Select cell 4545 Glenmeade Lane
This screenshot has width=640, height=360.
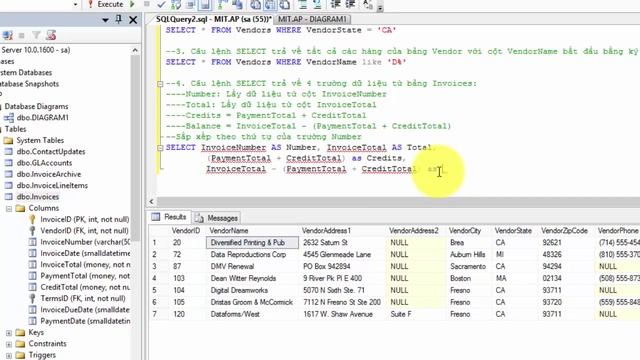pyautogui.click(x=343, y=254)
